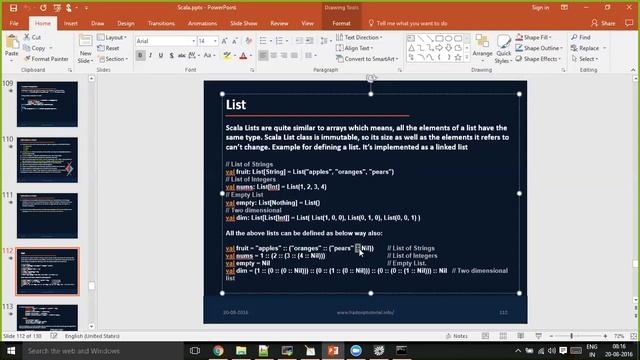
Task: Open Text Direction dropdown
Action: (360, 37)
